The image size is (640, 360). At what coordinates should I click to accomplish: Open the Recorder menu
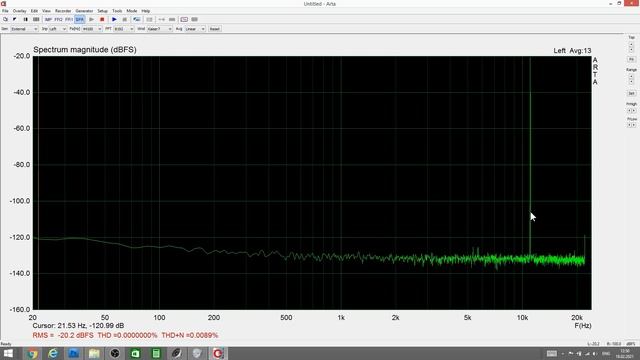point(63,11)
